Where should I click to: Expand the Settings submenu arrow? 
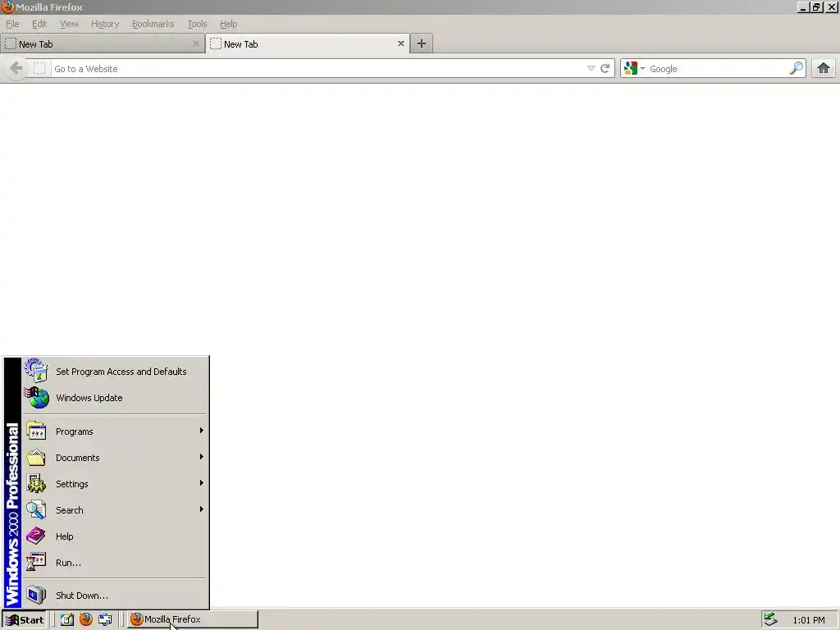pyautogui.click(x=202, y=483)
